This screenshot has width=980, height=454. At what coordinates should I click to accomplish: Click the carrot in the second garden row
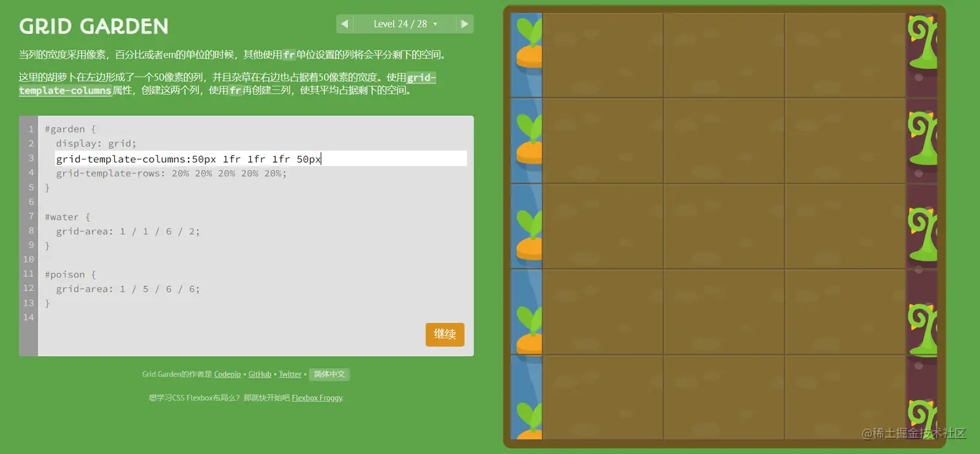point(529,138)
